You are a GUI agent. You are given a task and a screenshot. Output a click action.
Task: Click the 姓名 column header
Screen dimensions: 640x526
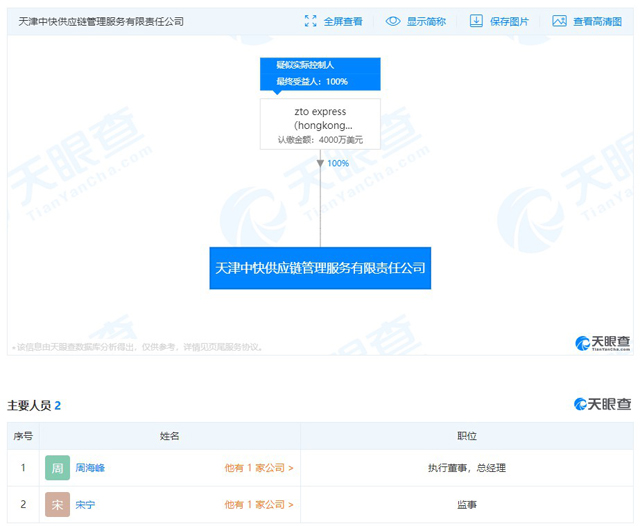coord(169,436)
